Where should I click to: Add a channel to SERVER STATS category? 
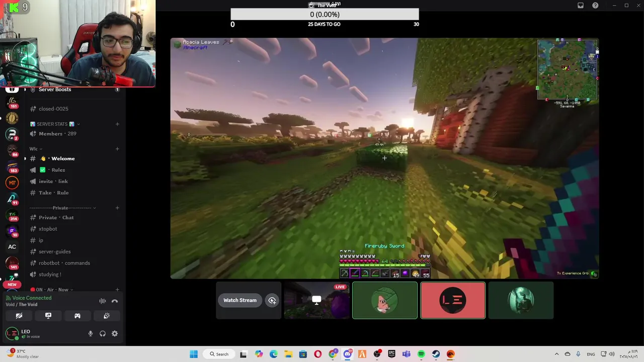point(117,124)
